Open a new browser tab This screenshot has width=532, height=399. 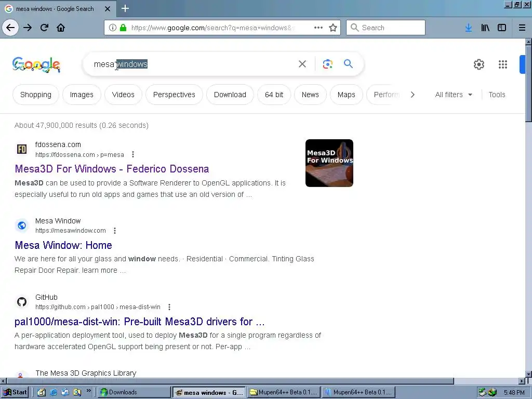pyautogui.click(x=125, y=8)
